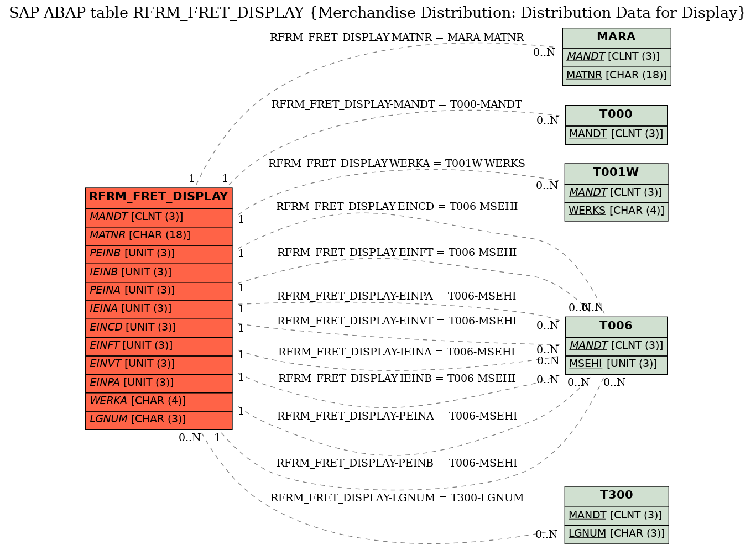Select the IEINB [UNIT (3)] field
The height and width of the screenshot is (550, 756).
(x=159, y=273)
